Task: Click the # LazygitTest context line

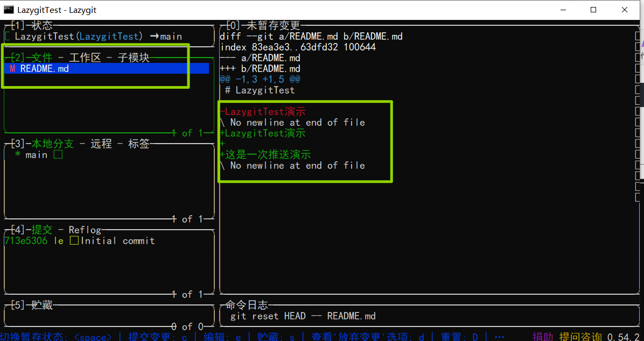Action: [260, 90]
